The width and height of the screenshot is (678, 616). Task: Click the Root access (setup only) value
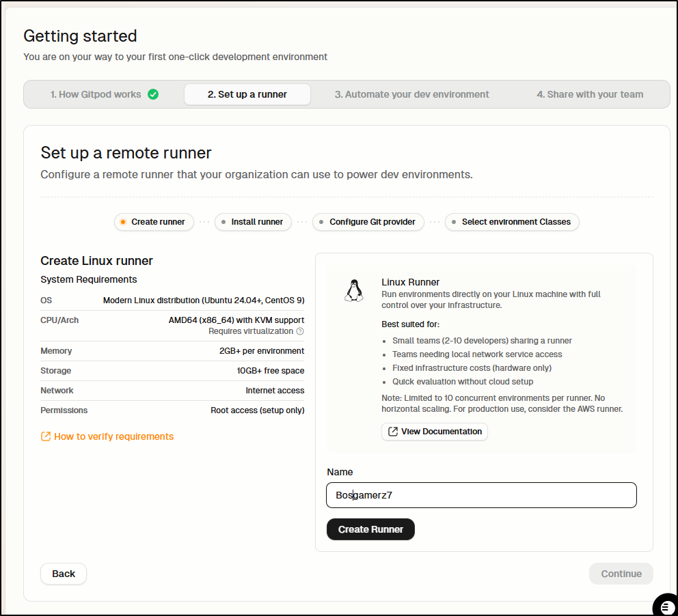[x=257, y=410]
